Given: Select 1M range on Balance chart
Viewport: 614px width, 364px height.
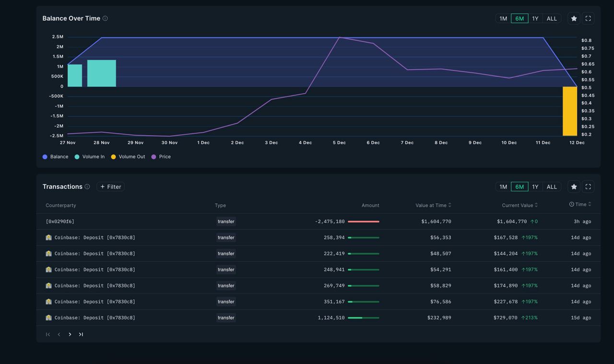Looking at the screenshot, I should (x=503, y=18).
